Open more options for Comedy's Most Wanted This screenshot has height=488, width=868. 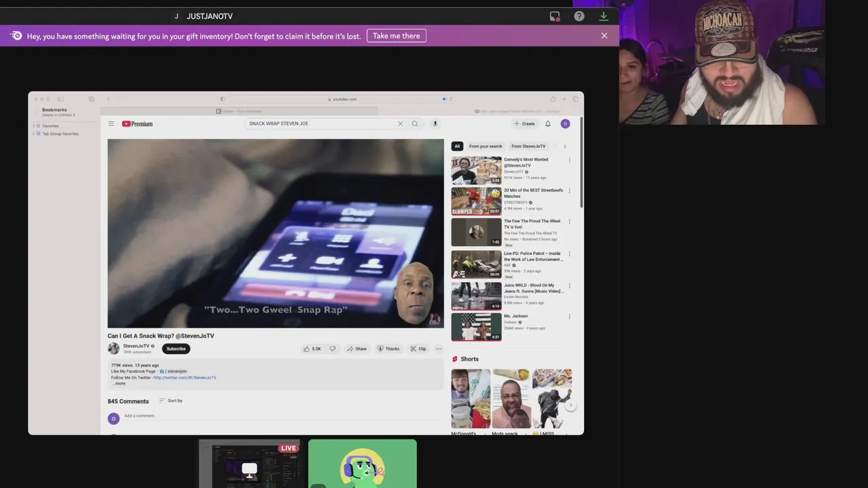[569, 161]
